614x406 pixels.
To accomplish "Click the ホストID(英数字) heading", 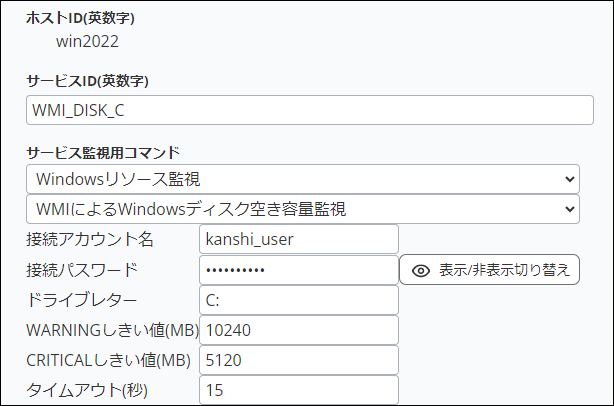I will point(80,18).
